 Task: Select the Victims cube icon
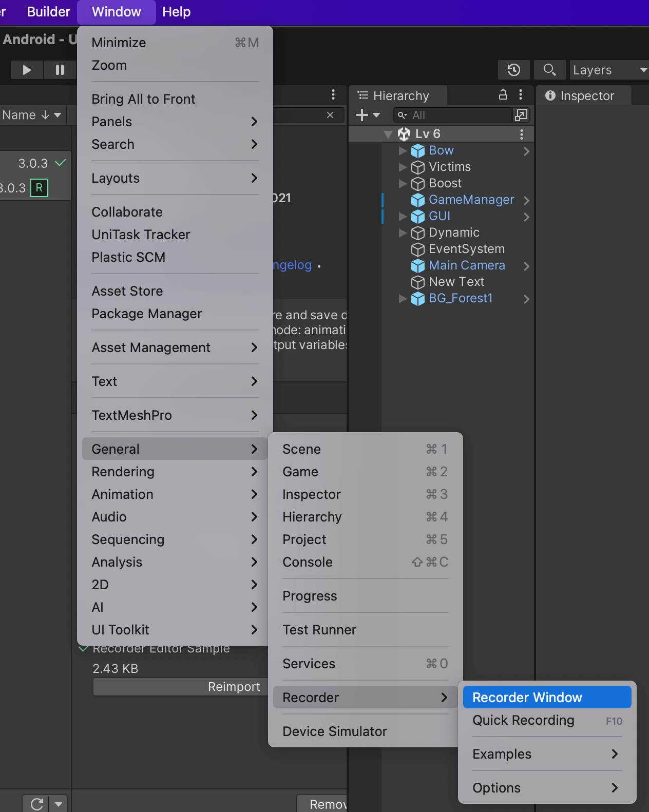click(x=418, y=167)
